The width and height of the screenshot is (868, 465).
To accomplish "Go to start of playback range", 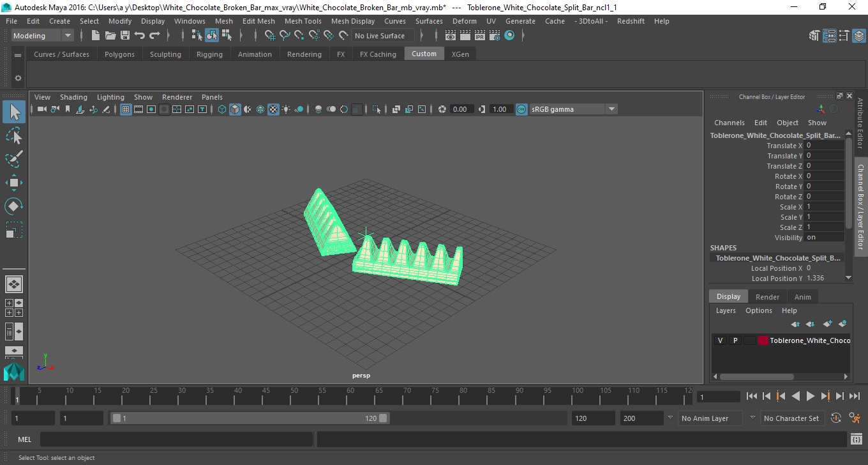I will pos(752,397).
